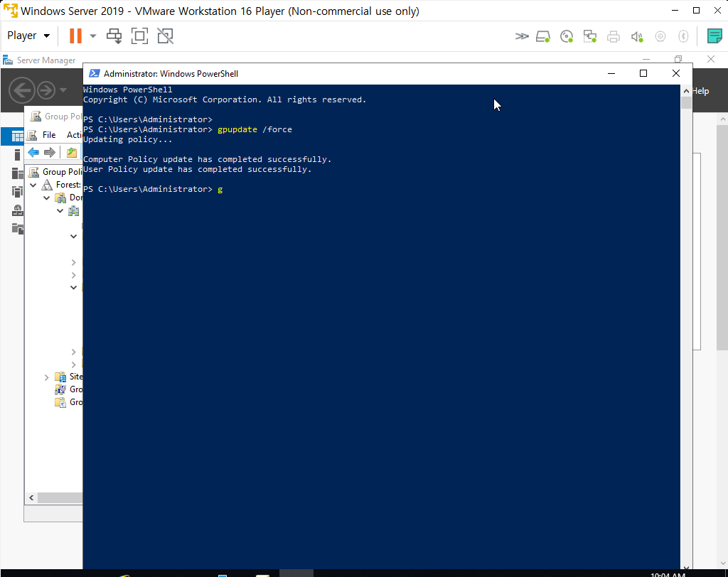The height and width of the screenshot is (577, 728).
Task: Click the webcam device icon
Action: click(660, 36)
